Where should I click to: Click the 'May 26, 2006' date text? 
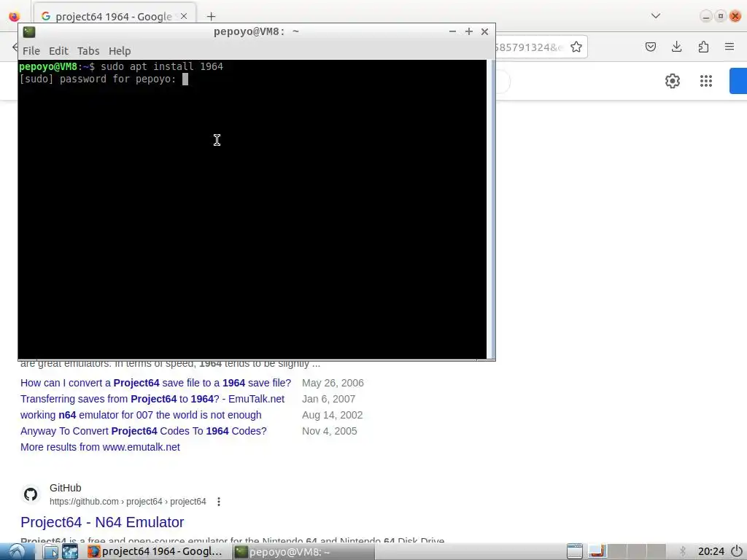(333, 383)
